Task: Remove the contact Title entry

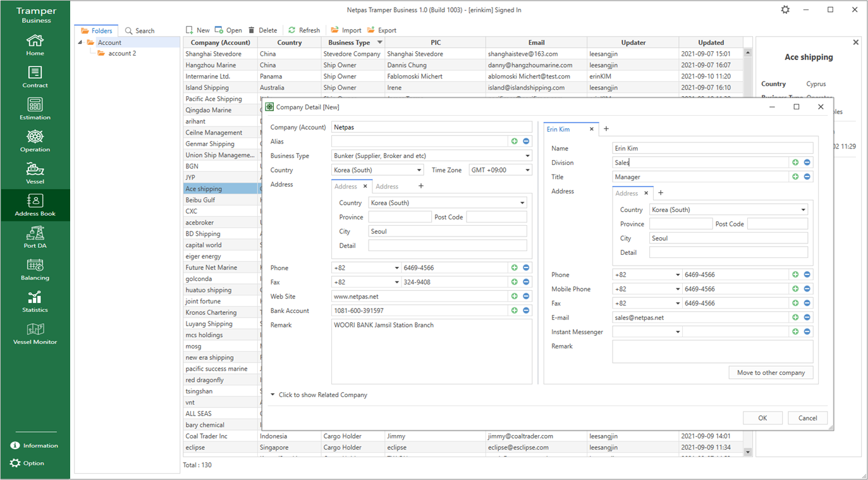Action: point(807,177)
